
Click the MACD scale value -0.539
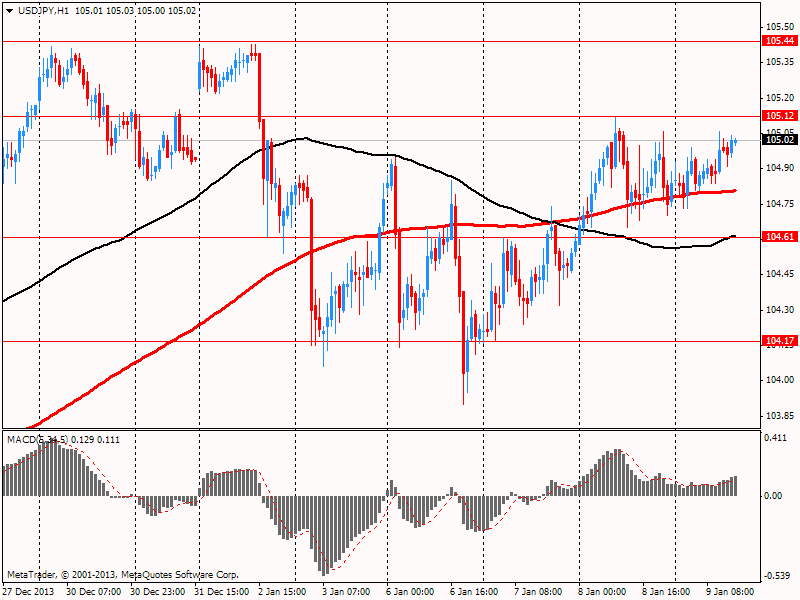(776, 576)
